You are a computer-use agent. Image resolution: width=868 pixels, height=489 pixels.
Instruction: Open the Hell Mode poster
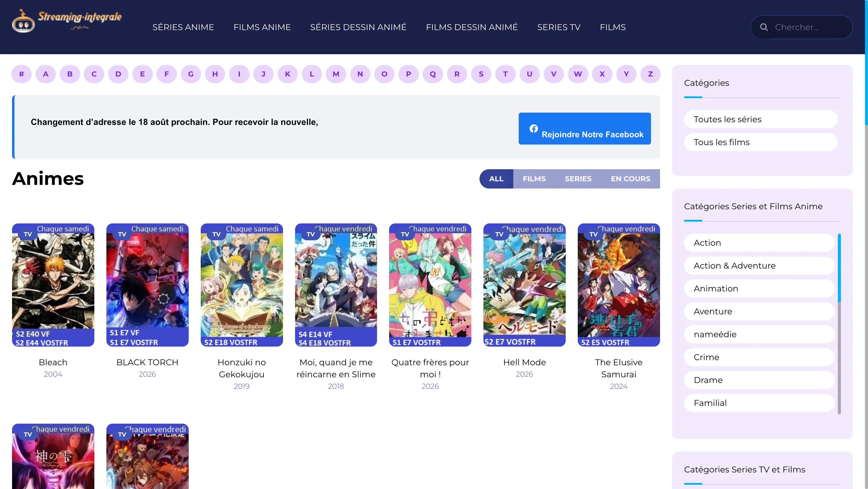[525, 285]
